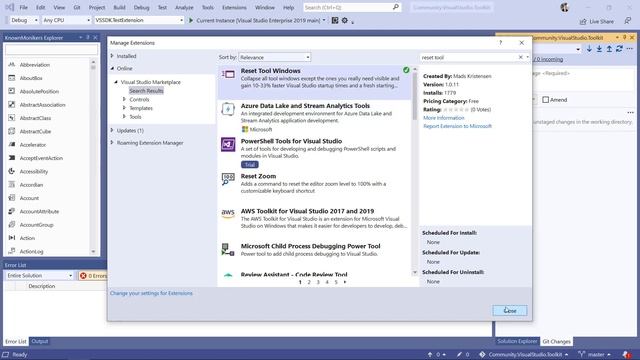Open the Project menu
This screenshot has height=360, width=640.
tap(97, 7)
